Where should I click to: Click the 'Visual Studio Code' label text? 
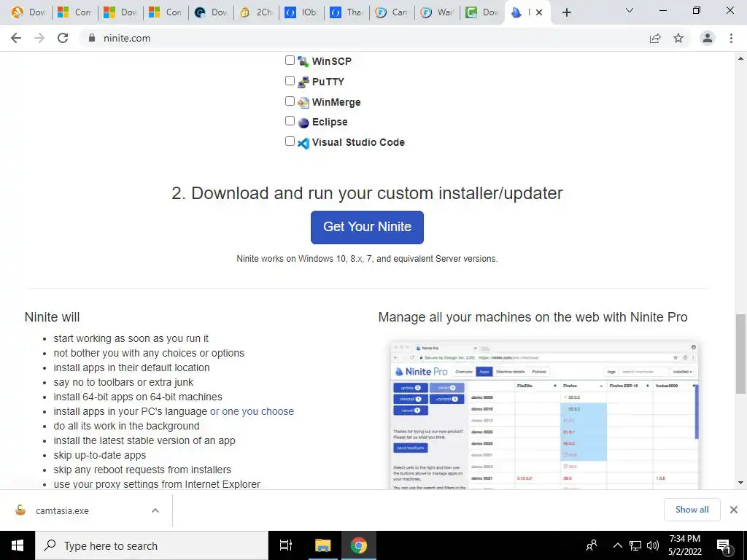(x=358, y=142)
